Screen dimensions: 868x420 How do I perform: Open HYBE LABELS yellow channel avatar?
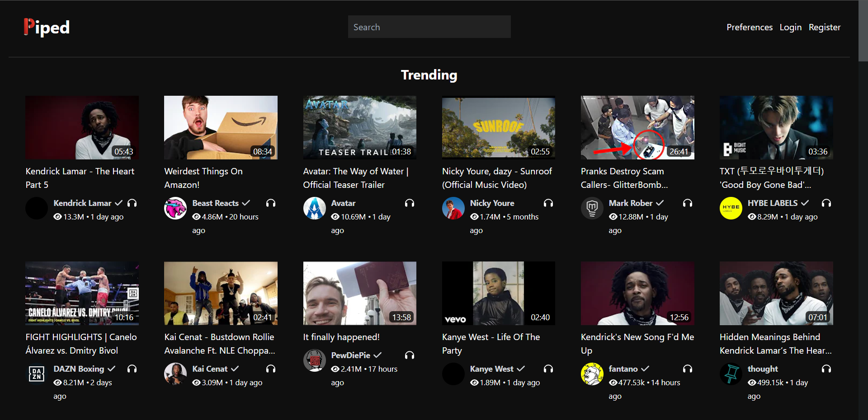[731, 208]
